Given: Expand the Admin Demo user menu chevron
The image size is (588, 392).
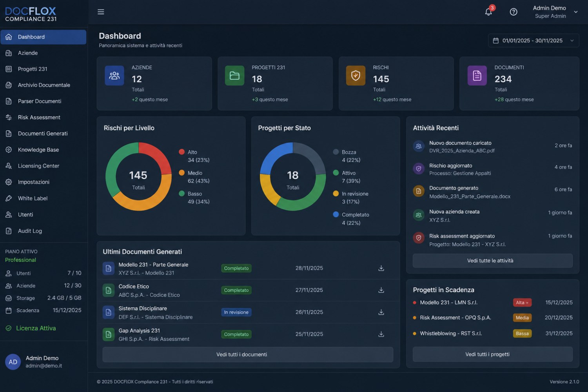Looking at the screenshot, I should [576, 12].
